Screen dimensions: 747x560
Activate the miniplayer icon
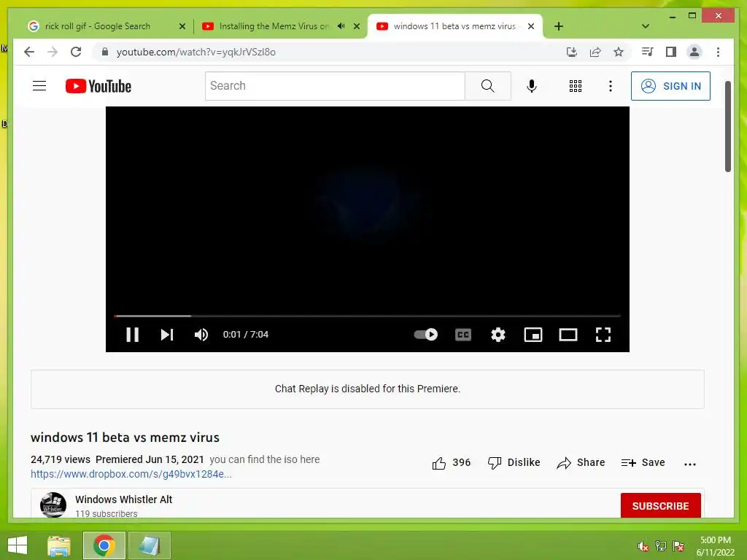(533, 335)
